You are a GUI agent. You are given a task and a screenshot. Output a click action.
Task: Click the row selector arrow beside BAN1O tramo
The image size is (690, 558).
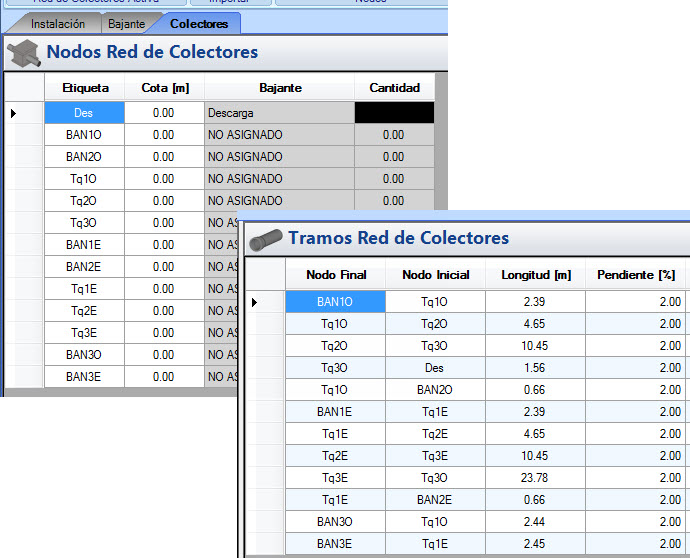click(x=255, y=301)
